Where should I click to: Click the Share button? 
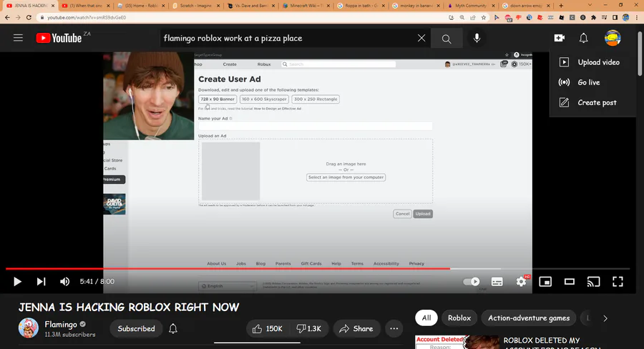pos(356,328)
